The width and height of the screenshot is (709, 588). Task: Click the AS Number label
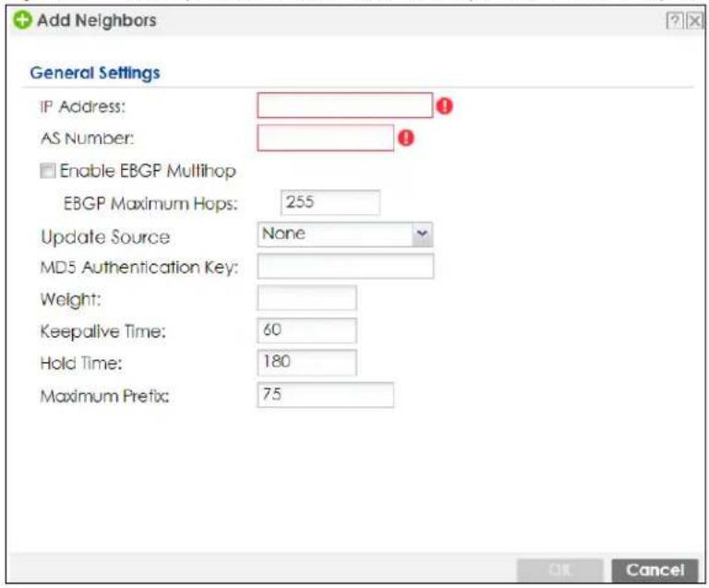88,138
